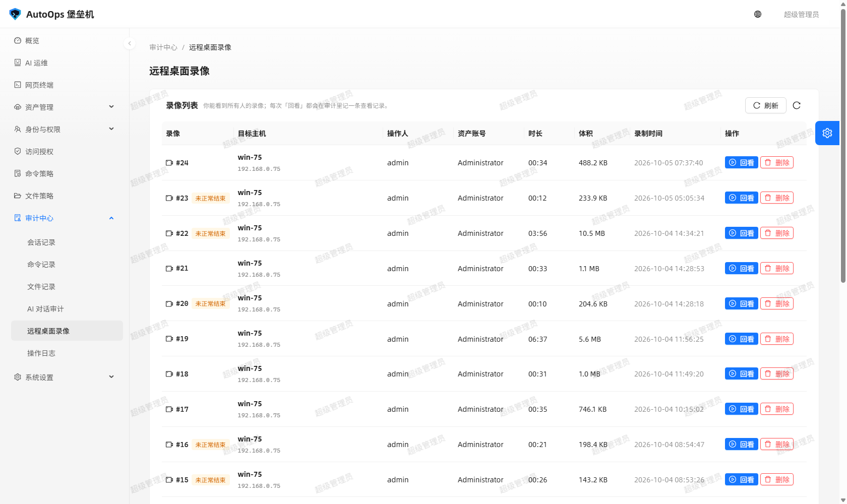Open the 超级管理员 user menu
The width and height of the screenshot is (847, 504).
pos(801,14)
